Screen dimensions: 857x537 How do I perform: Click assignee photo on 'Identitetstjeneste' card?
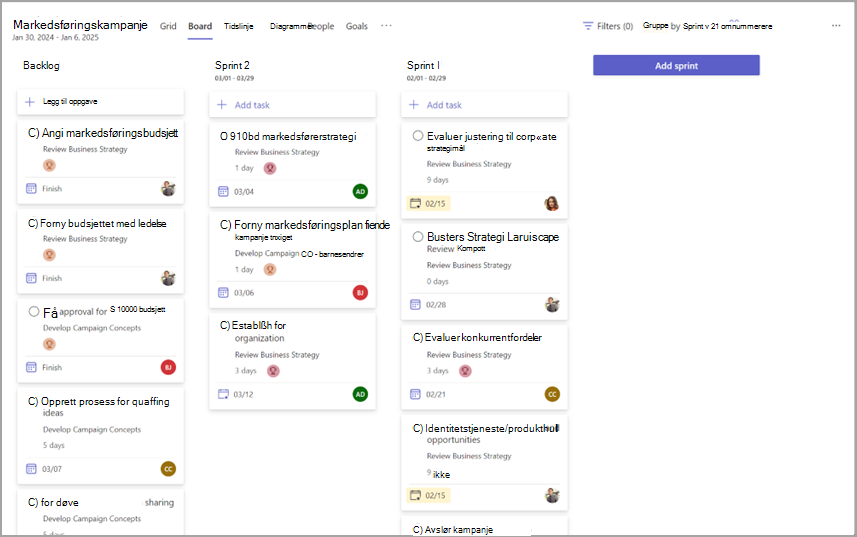[x=552, y=495]
